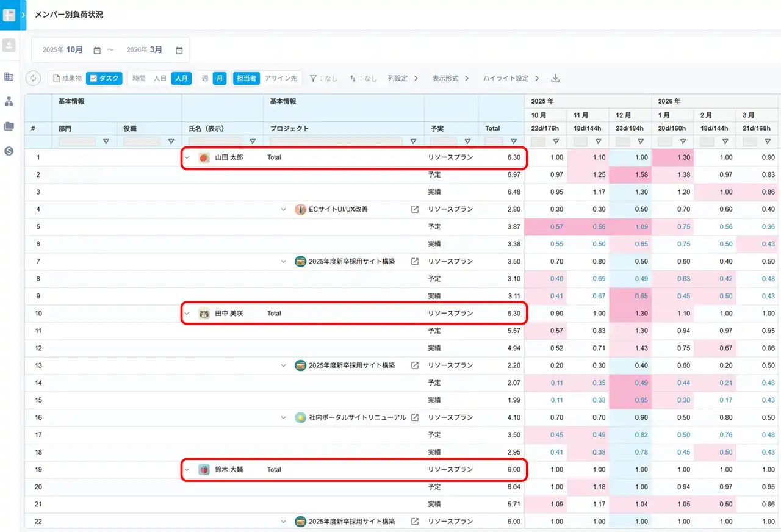Click the download icon in the toolbar
Screen dimensions: 781x532
point(555,78)
